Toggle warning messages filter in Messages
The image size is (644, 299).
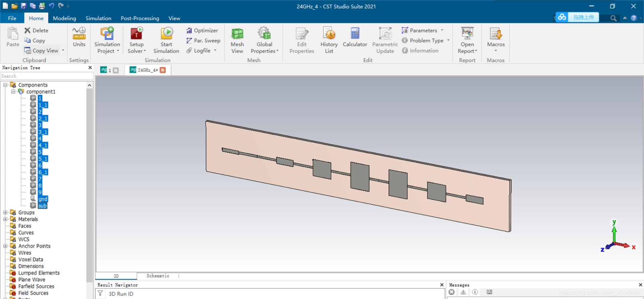pyautogui.click(x=463, y=292)
